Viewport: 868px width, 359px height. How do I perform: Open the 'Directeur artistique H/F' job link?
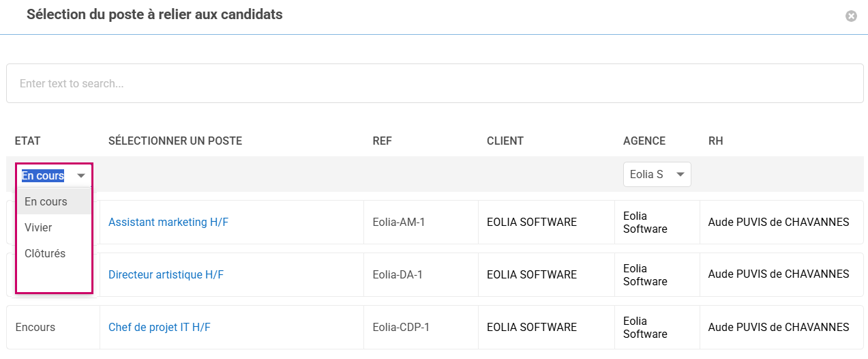[x=166, y=274]
